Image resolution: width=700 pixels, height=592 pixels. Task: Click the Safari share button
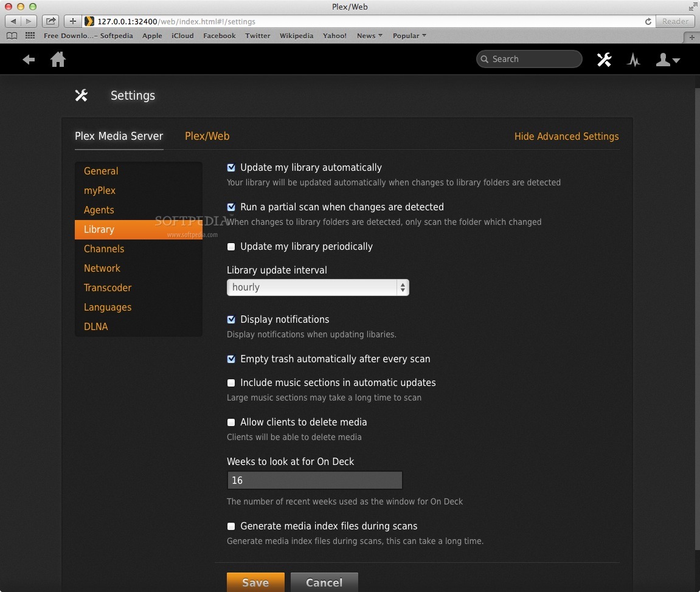(51, 21)
